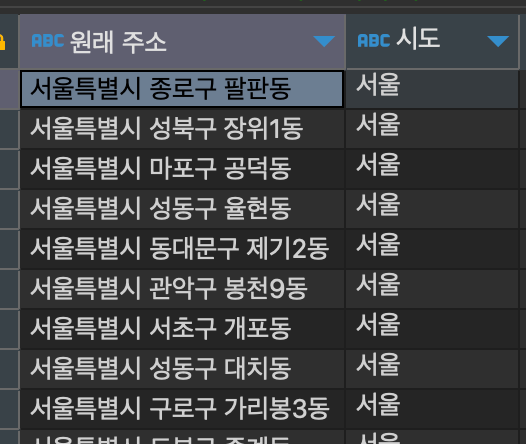Click the ABC type icon beside 시도
The width and height of the screenshot is (526, 444).
pos(374,41)
